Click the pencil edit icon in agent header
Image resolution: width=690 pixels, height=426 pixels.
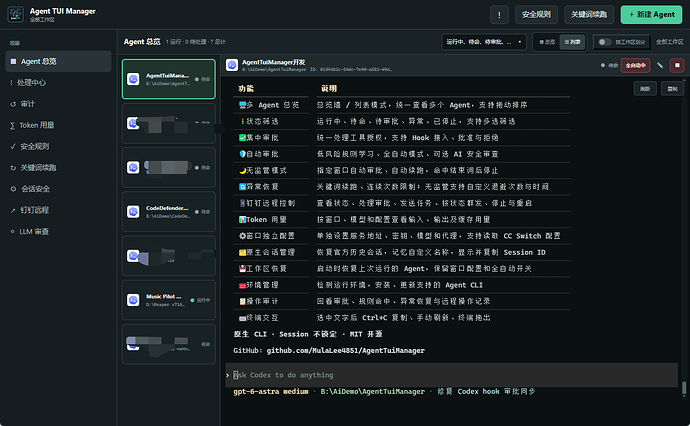660,66
